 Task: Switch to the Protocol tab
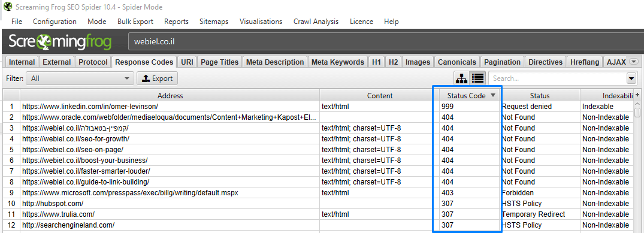pos(93,62)
